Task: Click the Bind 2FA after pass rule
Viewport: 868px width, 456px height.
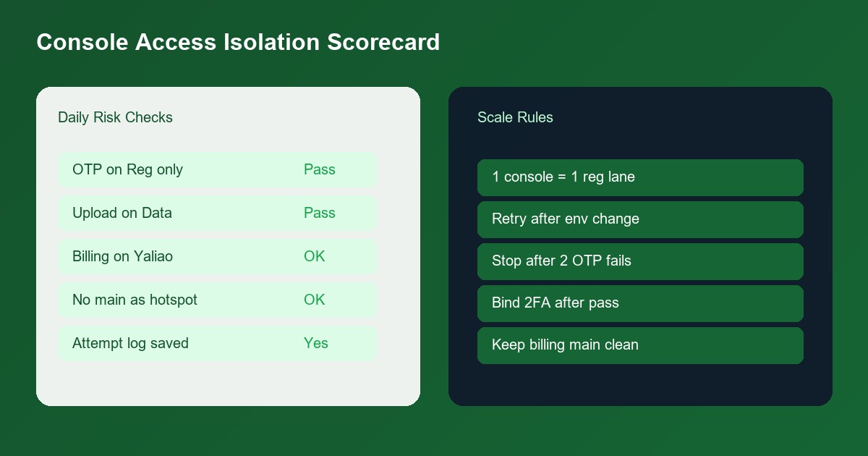Action: coord(640,303)
